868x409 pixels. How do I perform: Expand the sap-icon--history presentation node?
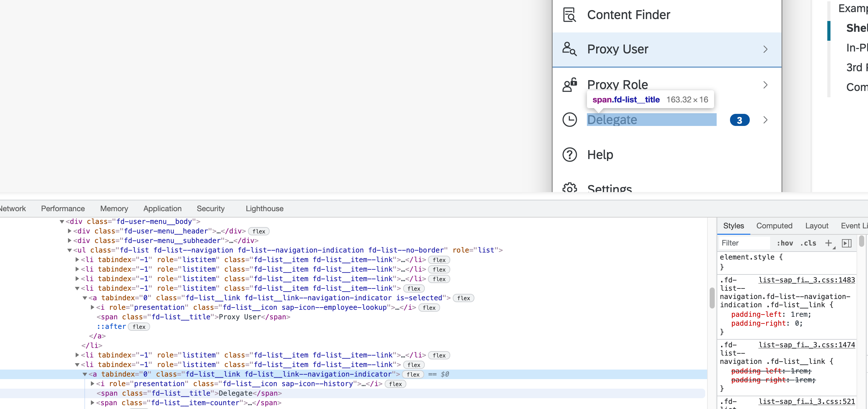click(x=92, y=384)
